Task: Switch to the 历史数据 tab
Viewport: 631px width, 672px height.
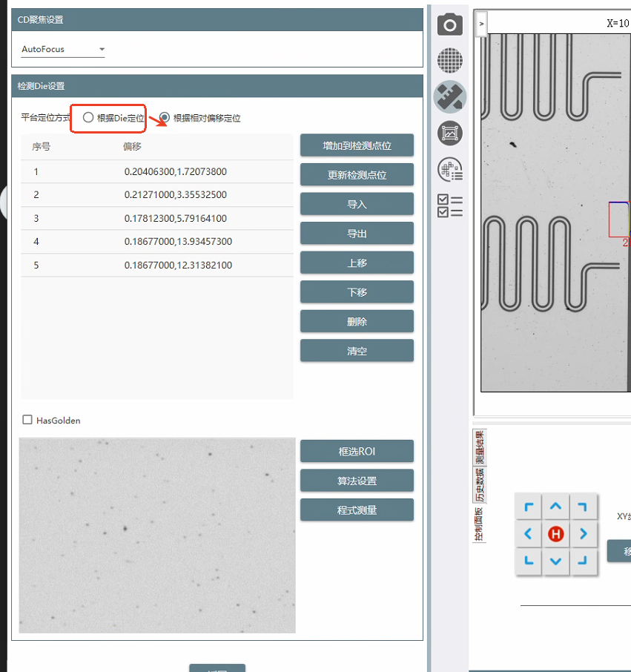Action: coord(479,486)
